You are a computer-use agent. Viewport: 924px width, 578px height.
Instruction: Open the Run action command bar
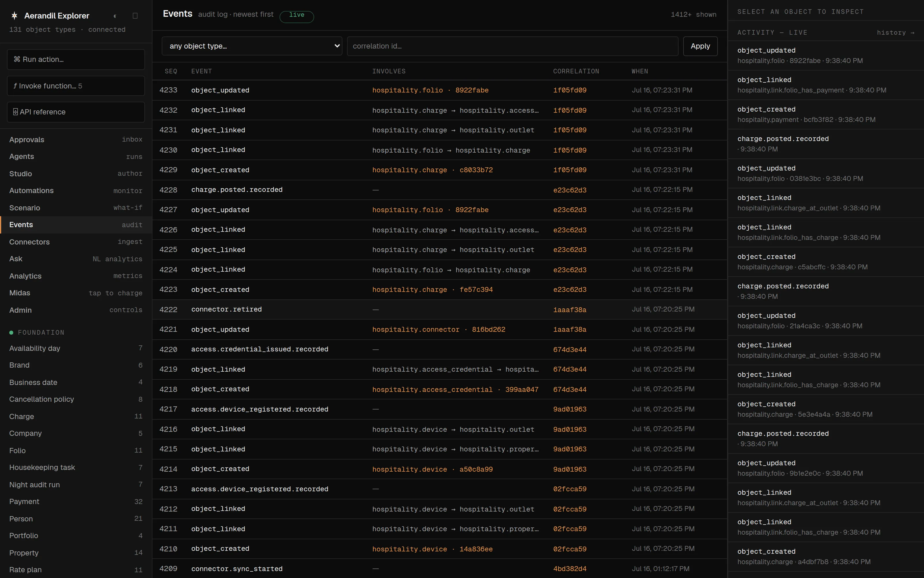click(76, 59)
